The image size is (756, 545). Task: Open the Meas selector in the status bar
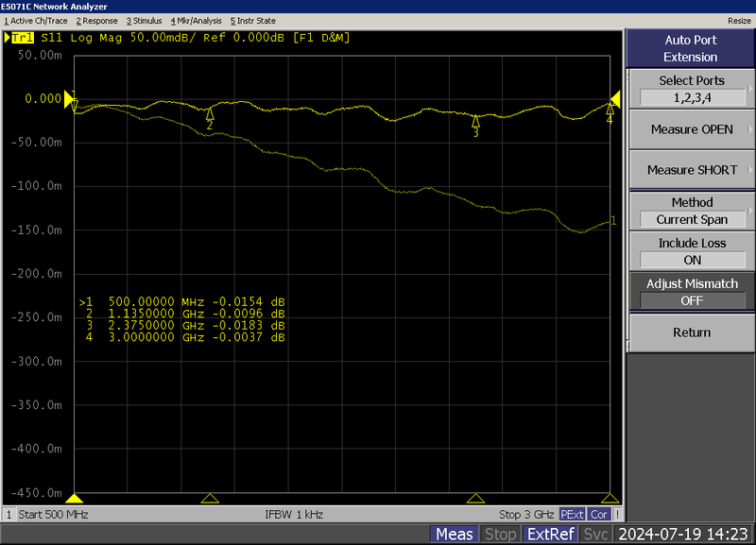tap(455, 534)
